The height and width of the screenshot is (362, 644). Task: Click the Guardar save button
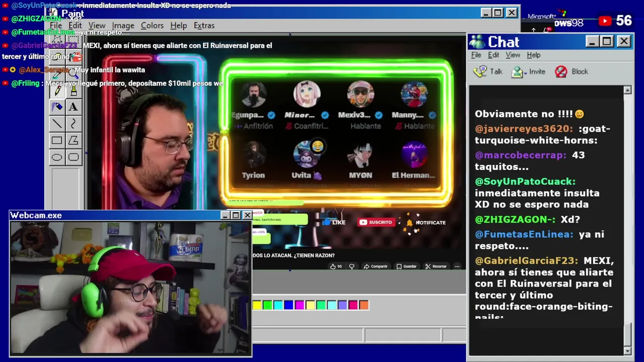click(x=407, y=266)
